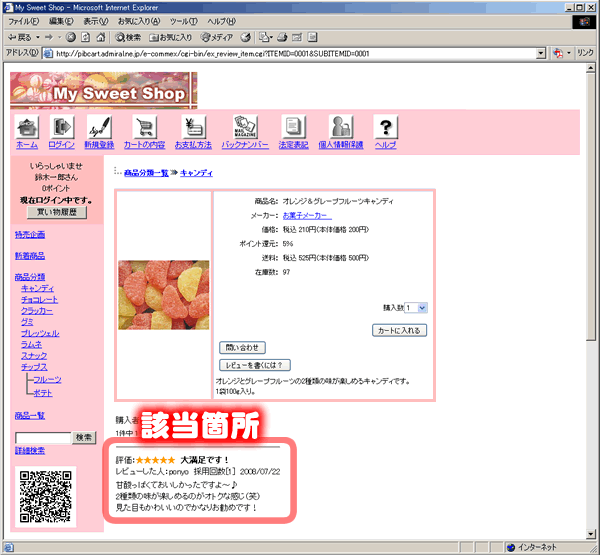Click the Favorites (お気に入り) toolbar button
The height and width of the screenshot is (555, 600).
170,37
